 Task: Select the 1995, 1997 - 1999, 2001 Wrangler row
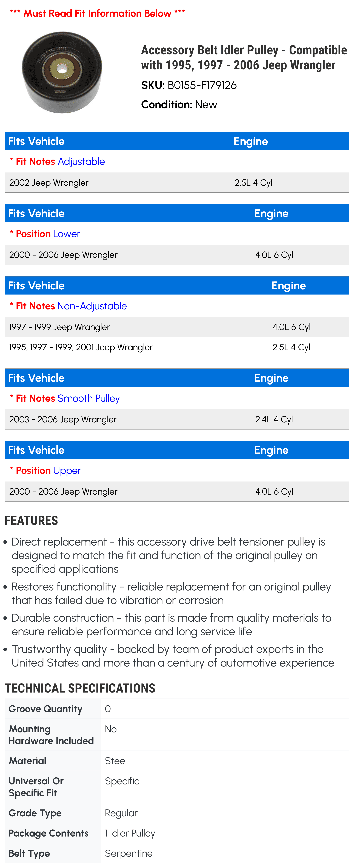coord(177,347)
